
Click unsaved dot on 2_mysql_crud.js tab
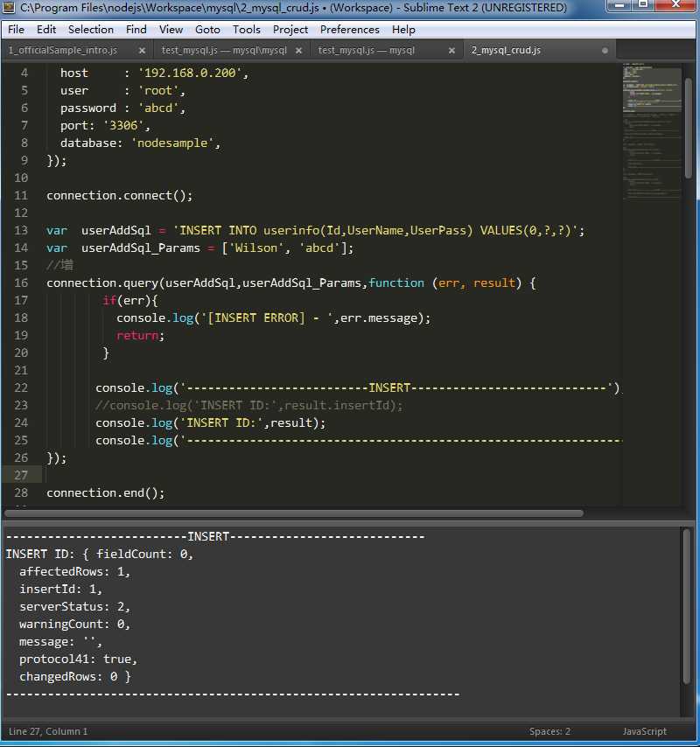(x=605, y=51)
